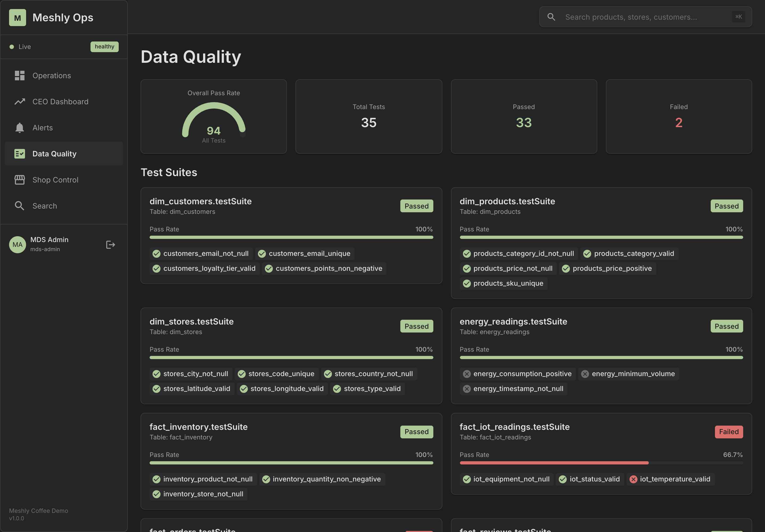The height and width of the screenshot is (532, 765).
Task: Click the healthy status badge next to Live
Action: (104, 47)
